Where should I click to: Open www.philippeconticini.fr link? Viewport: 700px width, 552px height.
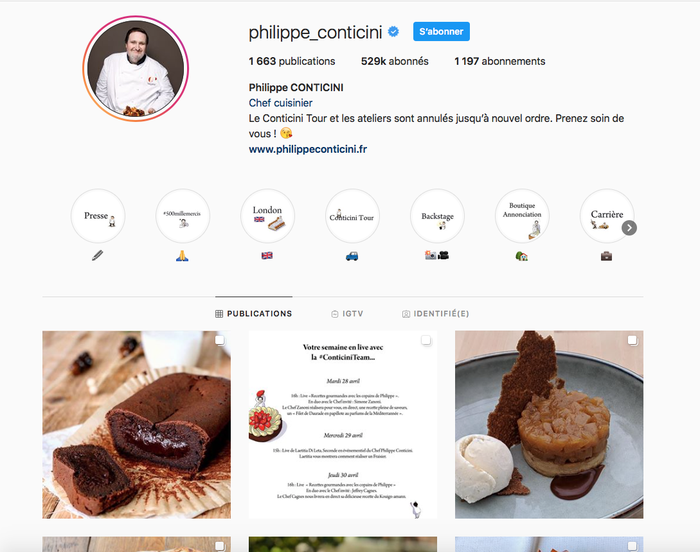click(x=308, y=149)
